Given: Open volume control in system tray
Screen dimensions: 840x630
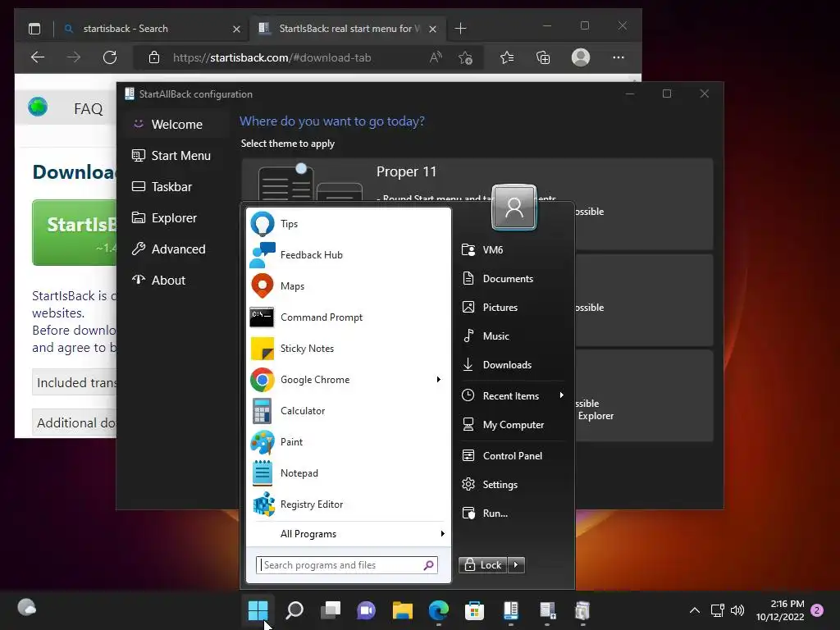Looking at the screenshot, I should pos(737,610).
